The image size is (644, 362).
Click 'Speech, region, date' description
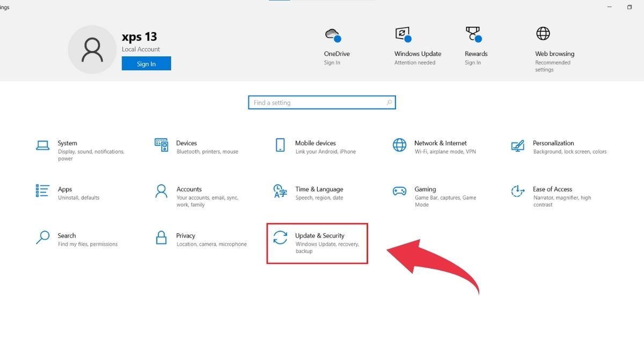pos(319,198)
